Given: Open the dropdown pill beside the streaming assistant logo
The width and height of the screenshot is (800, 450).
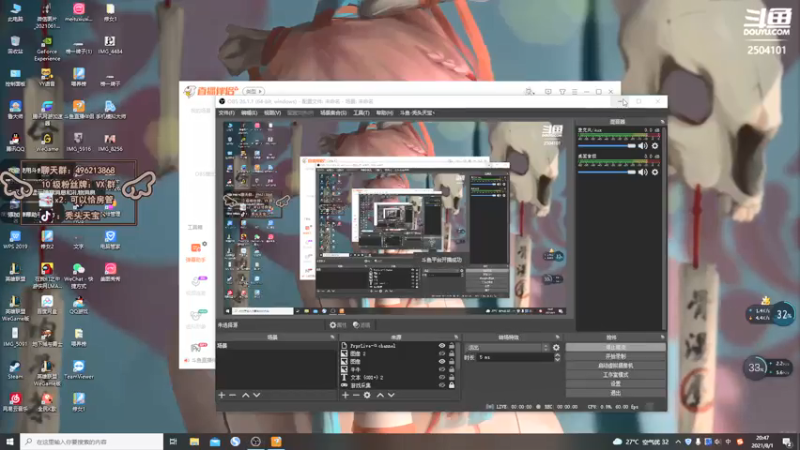Looking at the screenshot, I should [254, 91].
